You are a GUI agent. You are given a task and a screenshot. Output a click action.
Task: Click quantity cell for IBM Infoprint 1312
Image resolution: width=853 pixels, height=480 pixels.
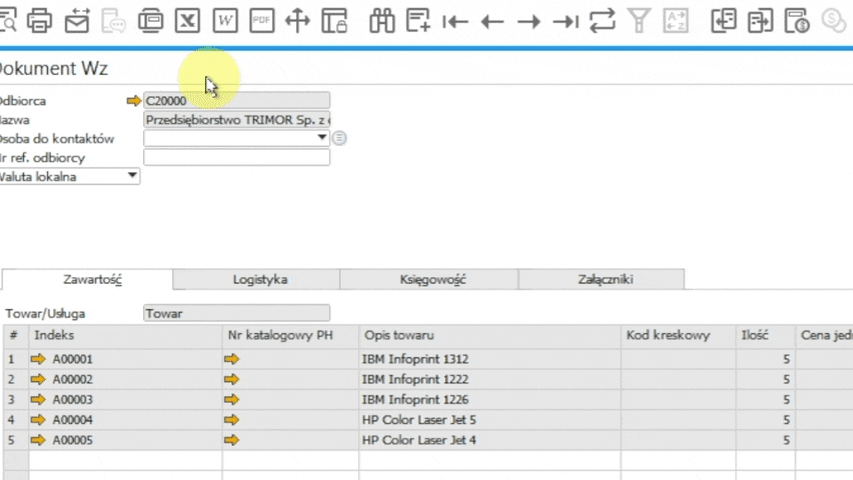pos(765,359)
